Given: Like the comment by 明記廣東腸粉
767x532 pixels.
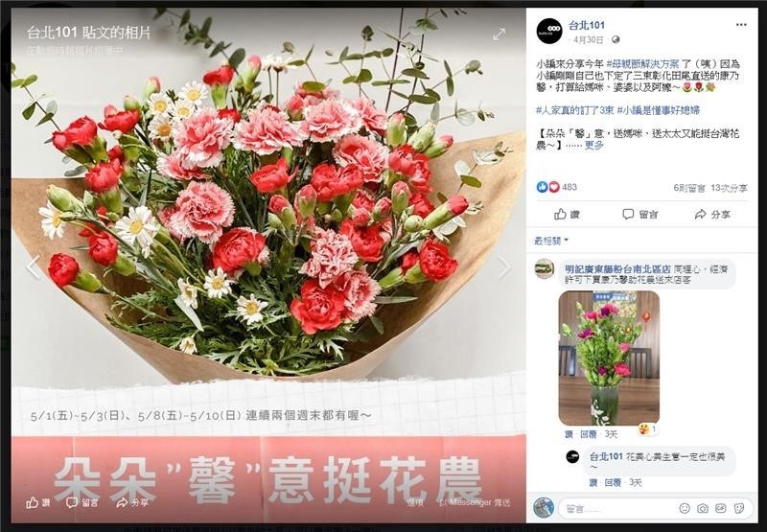Looking at the screenshot, I should pos(569,434).
